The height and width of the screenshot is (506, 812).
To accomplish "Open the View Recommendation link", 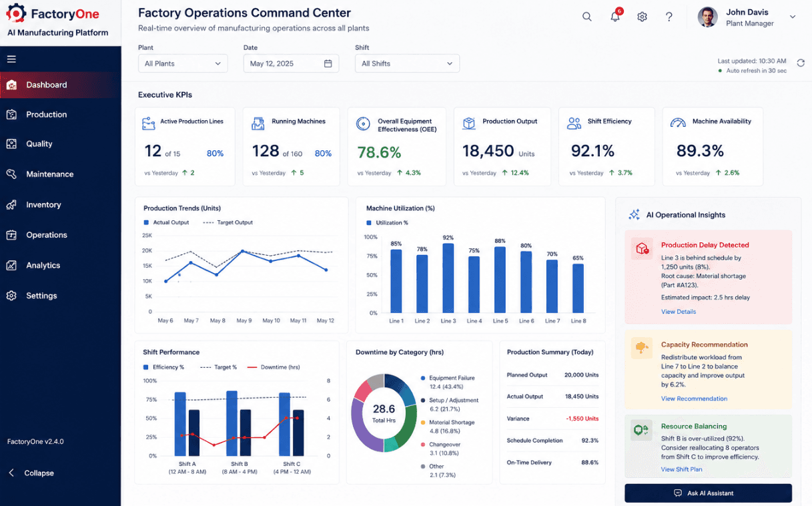I will click(694, 399).
